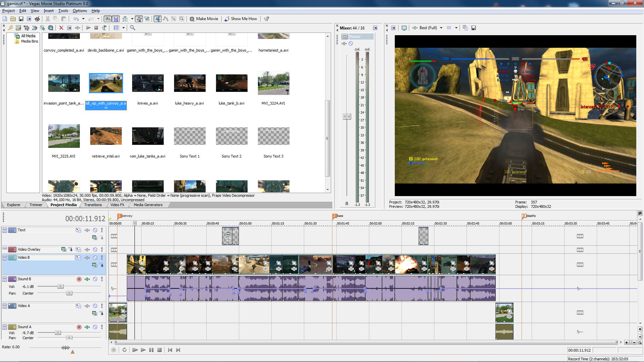Click the Sound B volume slider handle

click(x=60, y=287)
